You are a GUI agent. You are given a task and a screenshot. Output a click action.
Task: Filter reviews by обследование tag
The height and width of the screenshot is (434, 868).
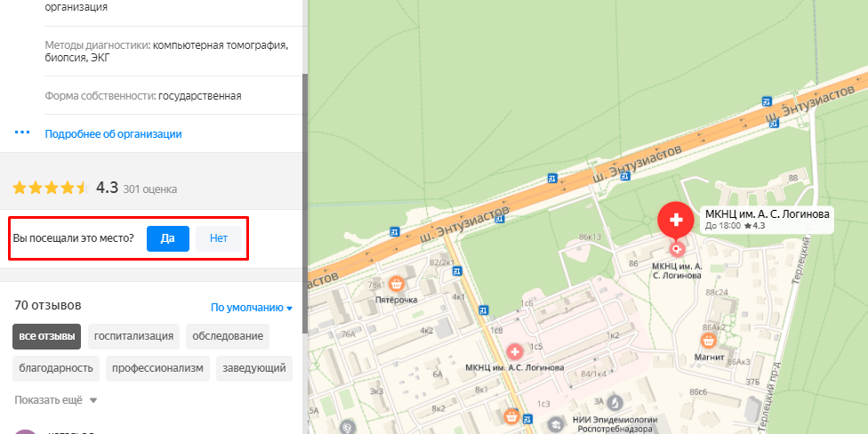tap(228, 336)
